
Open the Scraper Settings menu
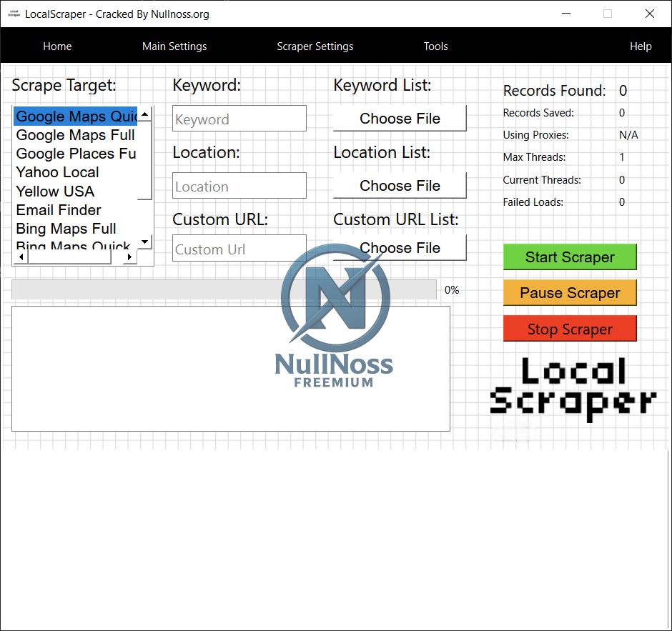tap(315, 46)
